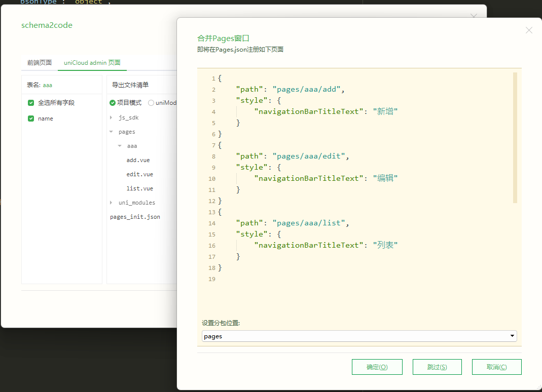Click the 跳过(S) button
Screen dimensions: 542x392
pos(437,367)
